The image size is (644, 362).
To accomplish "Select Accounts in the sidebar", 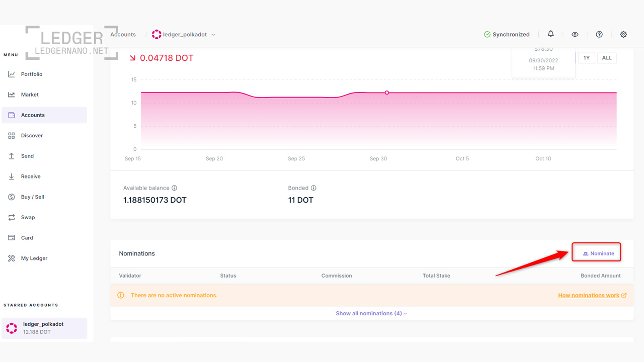I will (44, 115).
